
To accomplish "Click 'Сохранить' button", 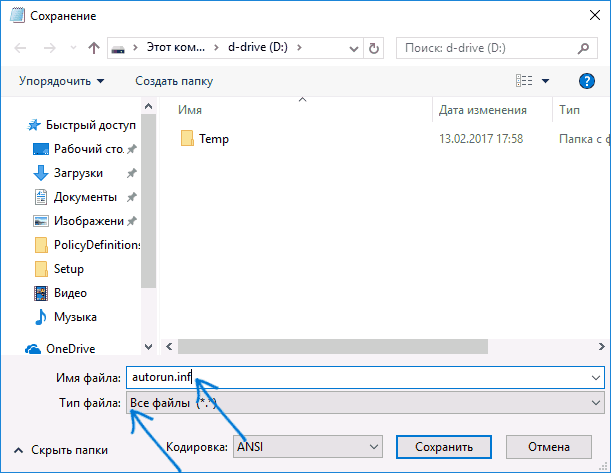I will click(x=444, y=447).
